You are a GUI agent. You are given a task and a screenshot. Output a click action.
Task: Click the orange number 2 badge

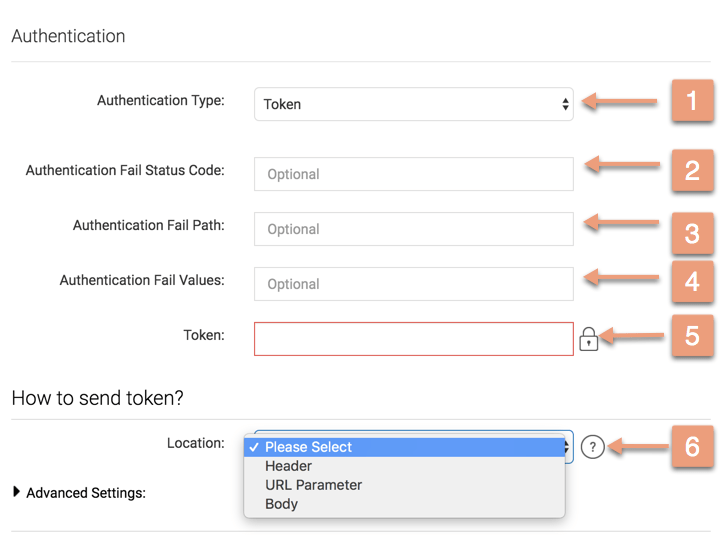tap(692, 170)
